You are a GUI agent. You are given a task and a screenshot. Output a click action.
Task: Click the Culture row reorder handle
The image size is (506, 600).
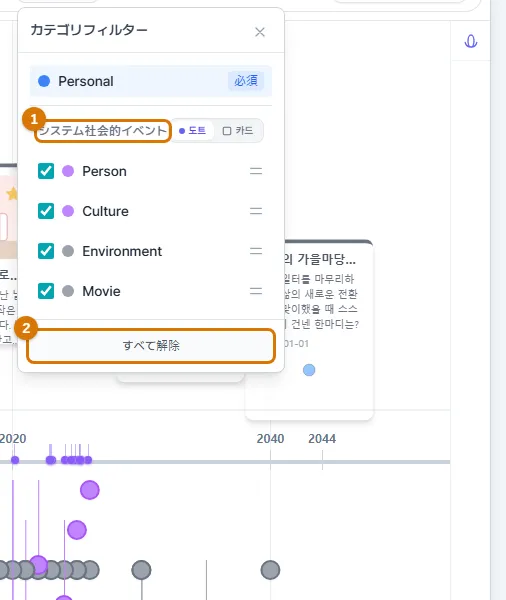click(x=256, y=211)
